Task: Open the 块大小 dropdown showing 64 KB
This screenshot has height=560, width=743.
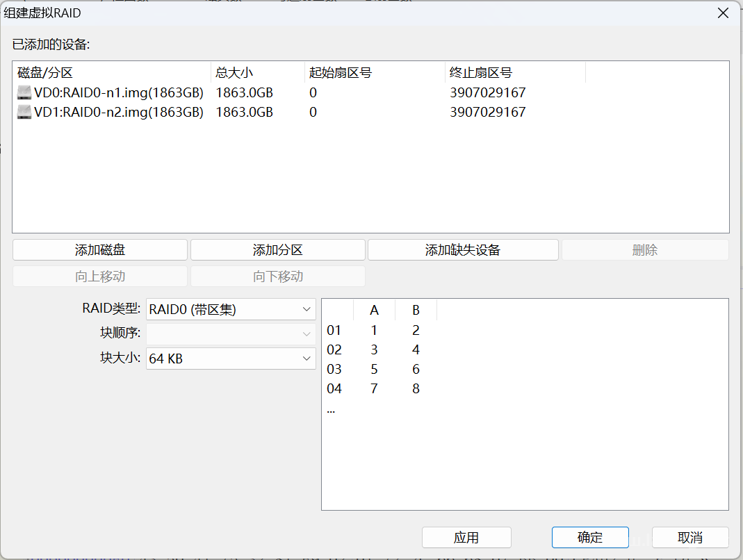Action: pos(231,359)
